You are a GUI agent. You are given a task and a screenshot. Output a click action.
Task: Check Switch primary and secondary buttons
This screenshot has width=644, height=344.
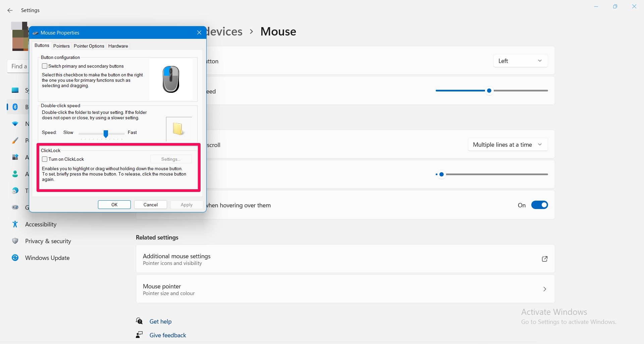coord(45,66)
